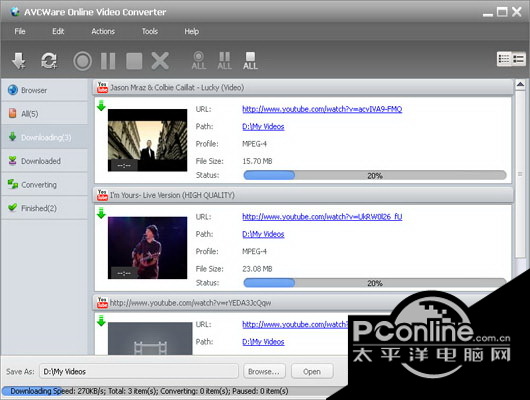The image size is (530, 400).
Task: Click the Converting arrows icon in sidebar
Action: 13,184
